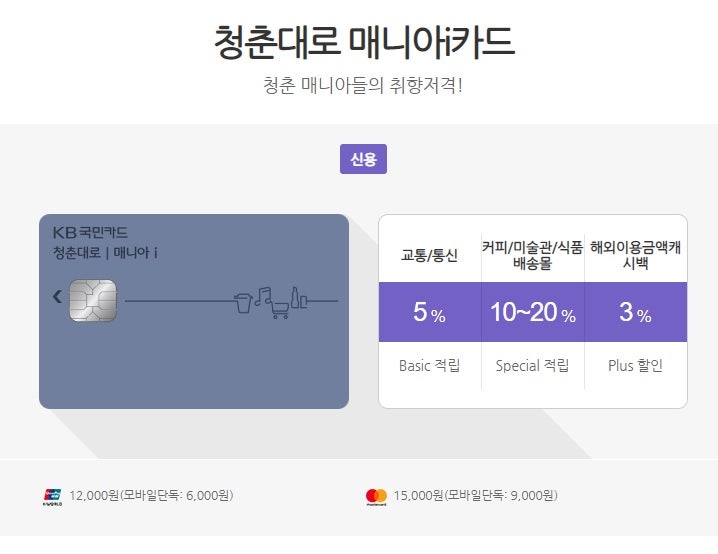Click the Mastercard logo icon
The image size is (718, 554).
[x=376, y=497]
